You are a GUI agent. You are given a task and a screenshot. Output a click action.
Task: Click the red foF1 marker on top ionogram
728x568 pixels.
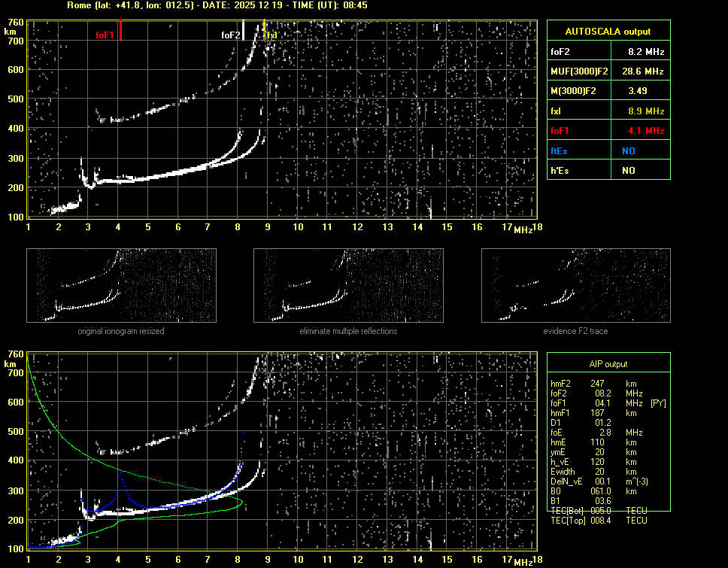click(x=120, y=32)
